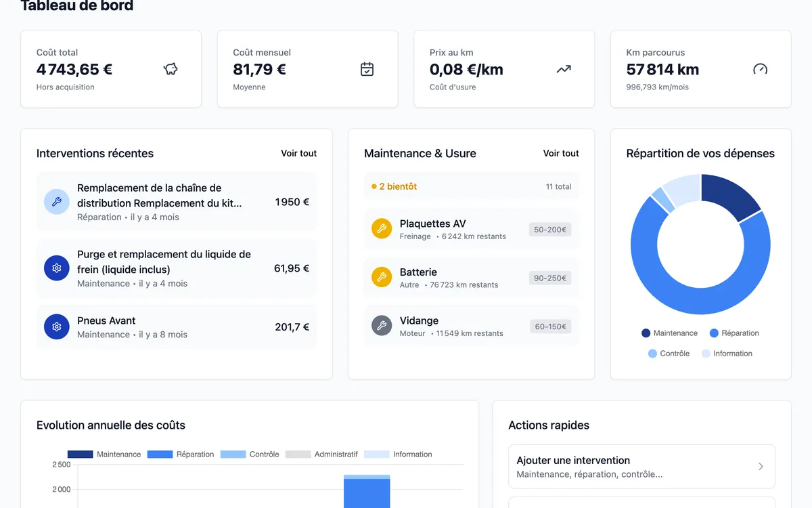Toggle Maintenance series in bar chart legend
The width and height of the screenshot is (812, 508).
105,454
